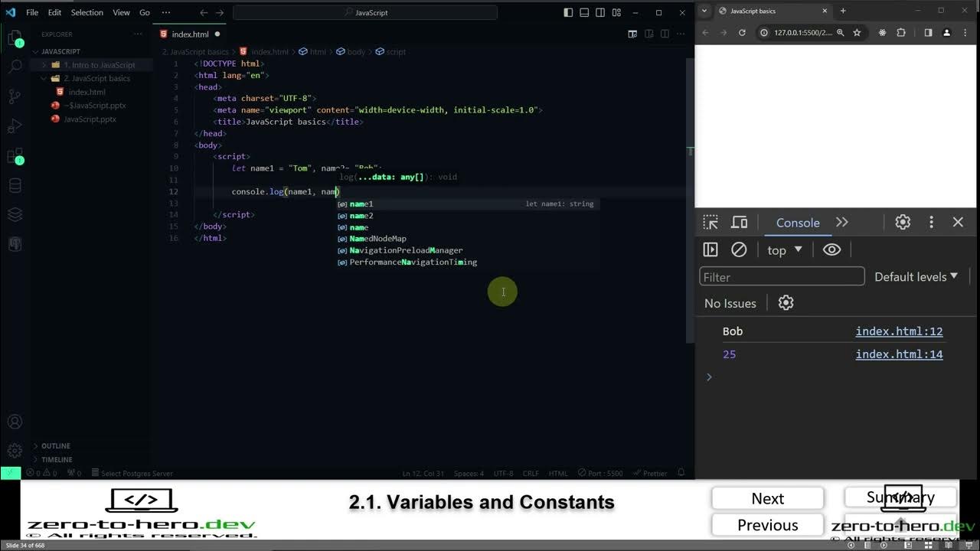
Task: Toggle Chrome side panel
Action: (928, 33)
